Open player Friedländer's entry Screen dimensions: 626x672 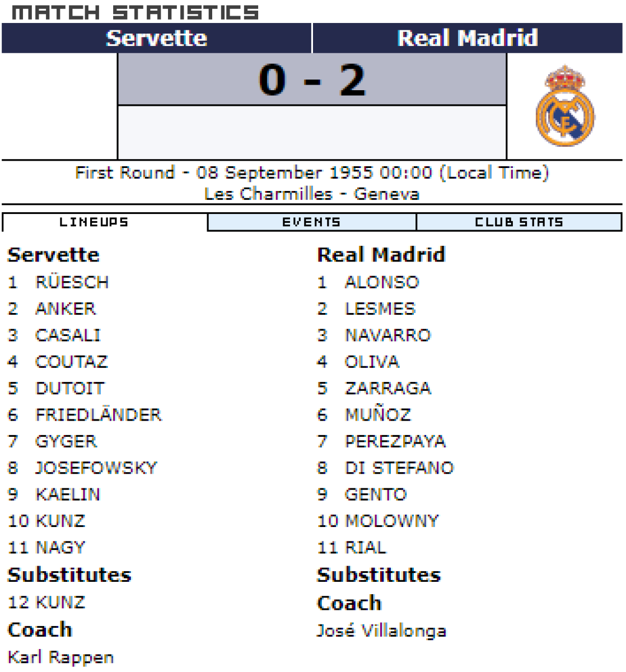pyautogui.click(x=98, y=415)
